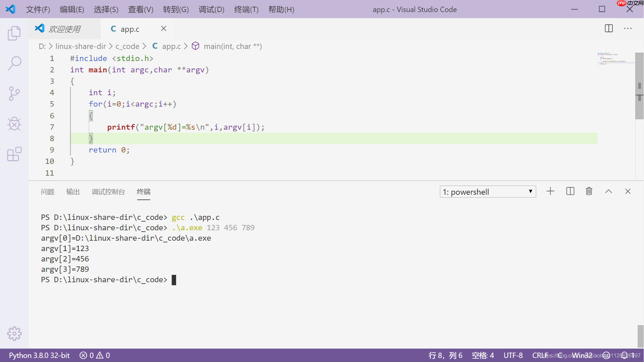The height and width of the screenshot is (362, 644).
Task: Open Source Control view
Action: [14, 94]
